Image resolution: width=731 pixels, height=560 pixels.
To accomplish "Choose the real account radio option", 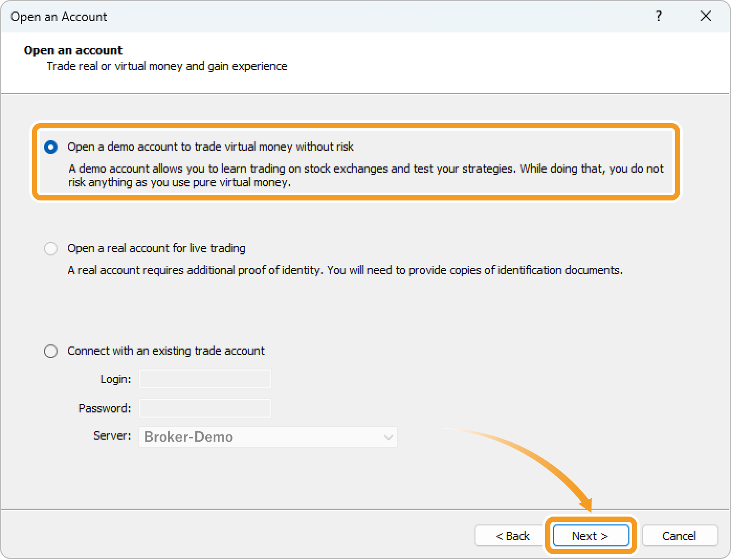I will [x=51, y=249].
